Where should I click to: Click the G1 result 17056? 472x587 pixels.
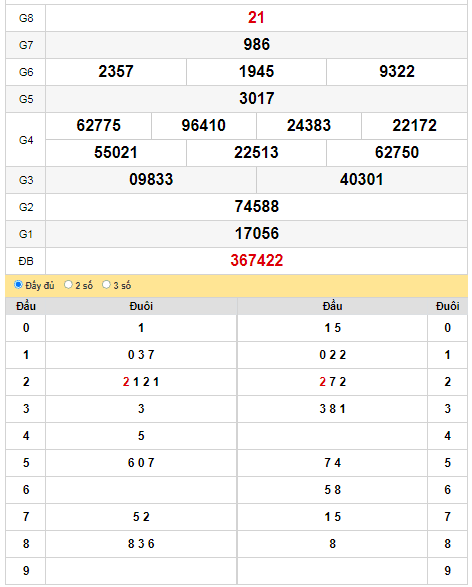tap(256, 233)
